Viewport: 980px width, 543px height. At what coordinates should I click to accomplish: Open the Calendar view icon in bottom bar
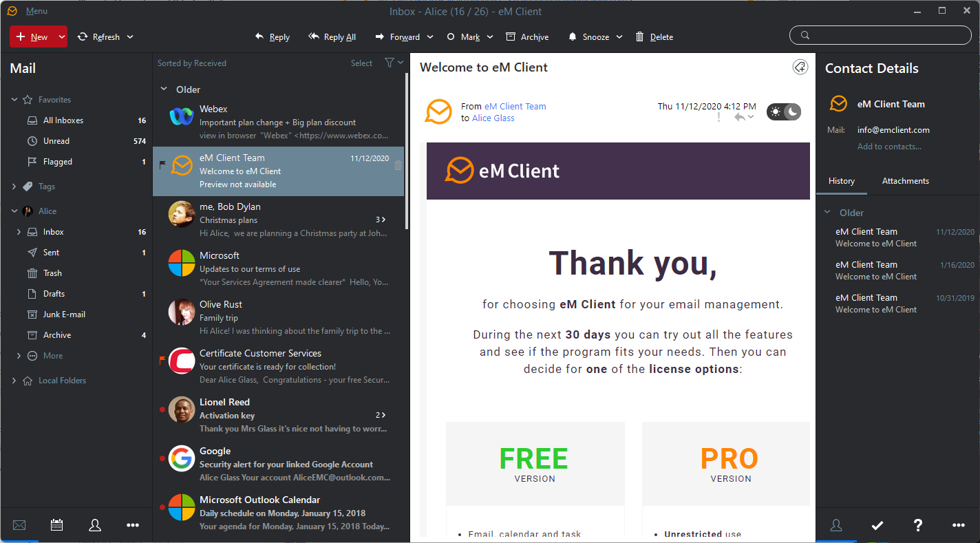pos(57,525)
